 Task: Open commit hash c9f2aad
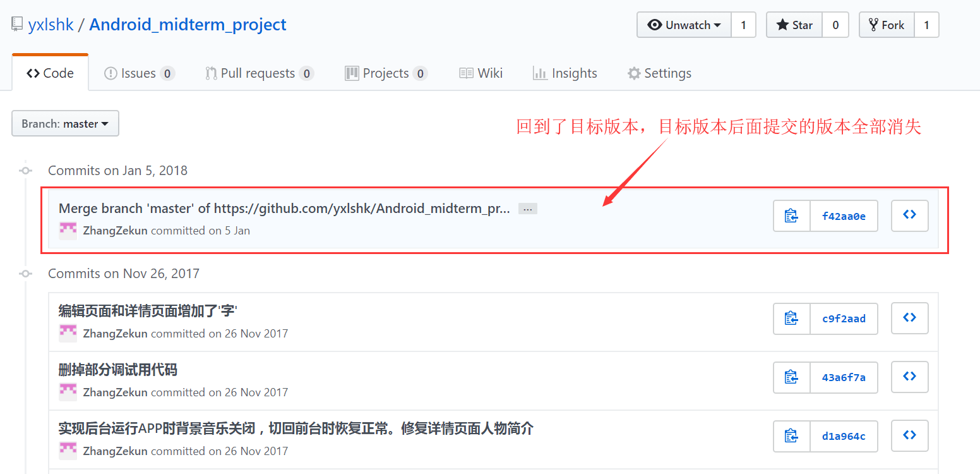pyautogui.click(x=844, y=319)
